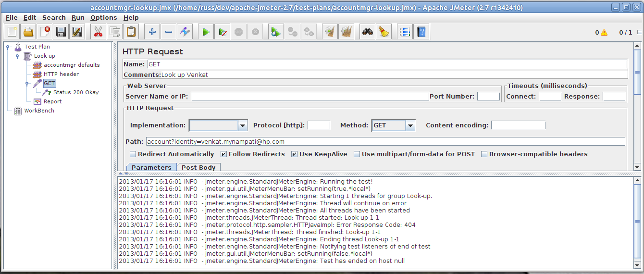Click the Remote Start All icon

point(276,32)
